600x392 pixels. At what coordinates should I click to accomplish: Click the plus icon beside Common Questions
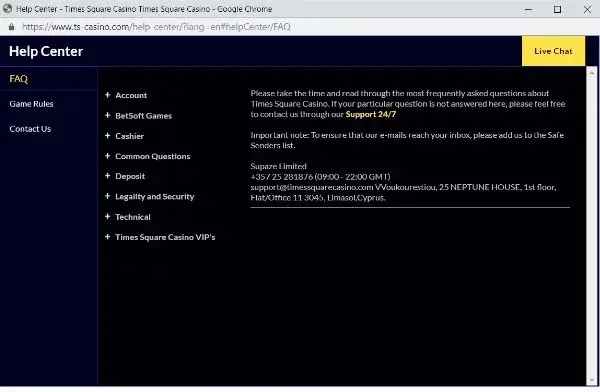tap(108, 156)
